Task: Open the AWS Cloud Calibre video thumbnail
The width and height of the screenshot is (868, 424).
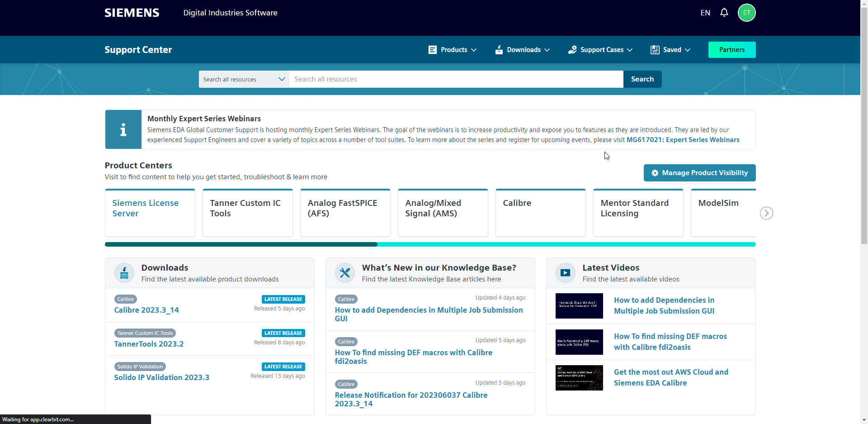Action: point(579,378)
